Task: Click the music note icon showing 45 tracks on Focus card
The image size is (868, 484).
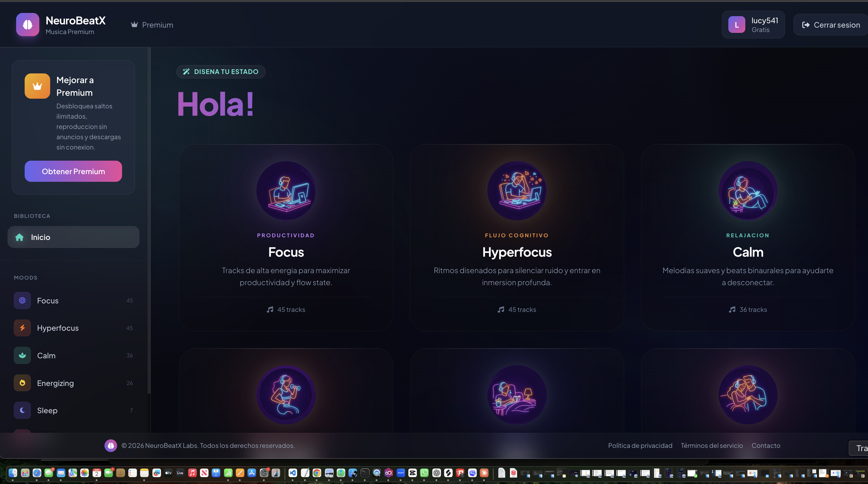Action: [x=270, y=309]
